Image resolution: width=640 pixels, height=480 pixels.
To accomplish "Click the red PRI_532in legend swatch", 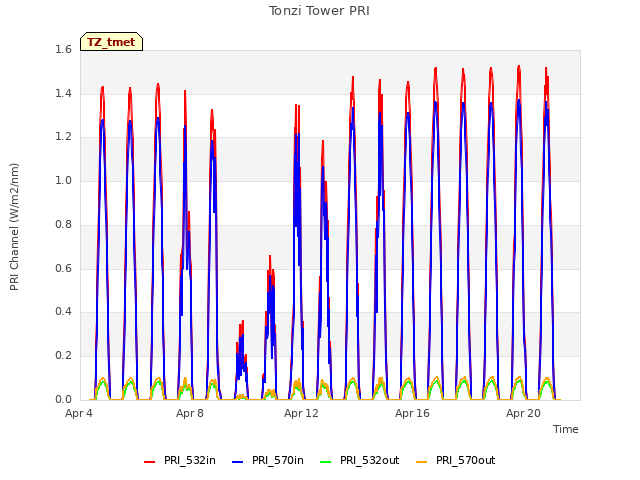I will 149,461.
